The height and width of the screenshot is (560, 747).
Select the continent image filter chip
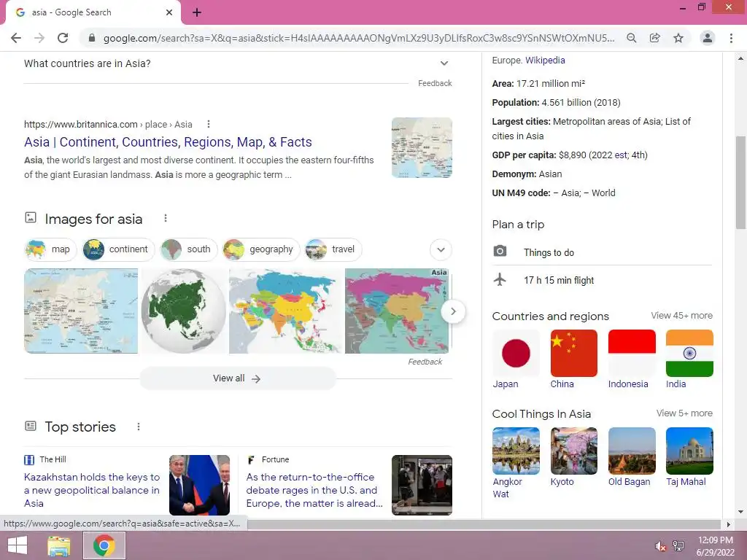click(x=119, y=249)
